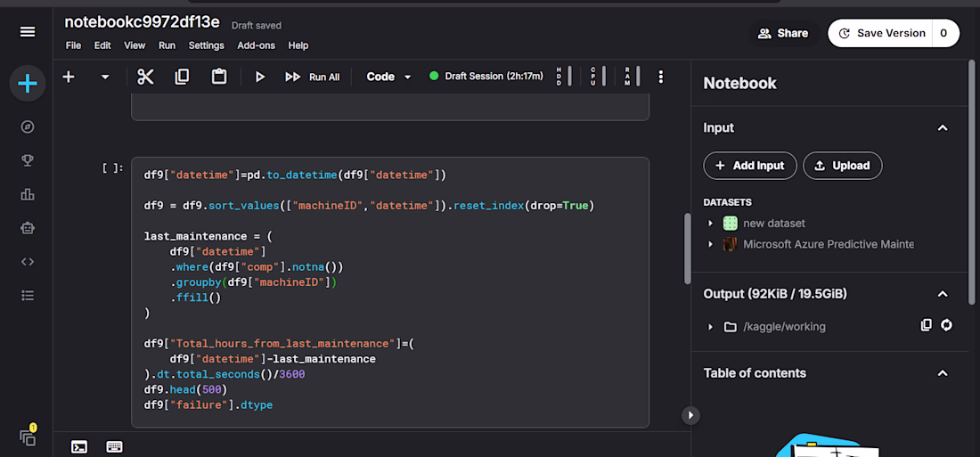Open the Add-ons menu

[256, 45]
